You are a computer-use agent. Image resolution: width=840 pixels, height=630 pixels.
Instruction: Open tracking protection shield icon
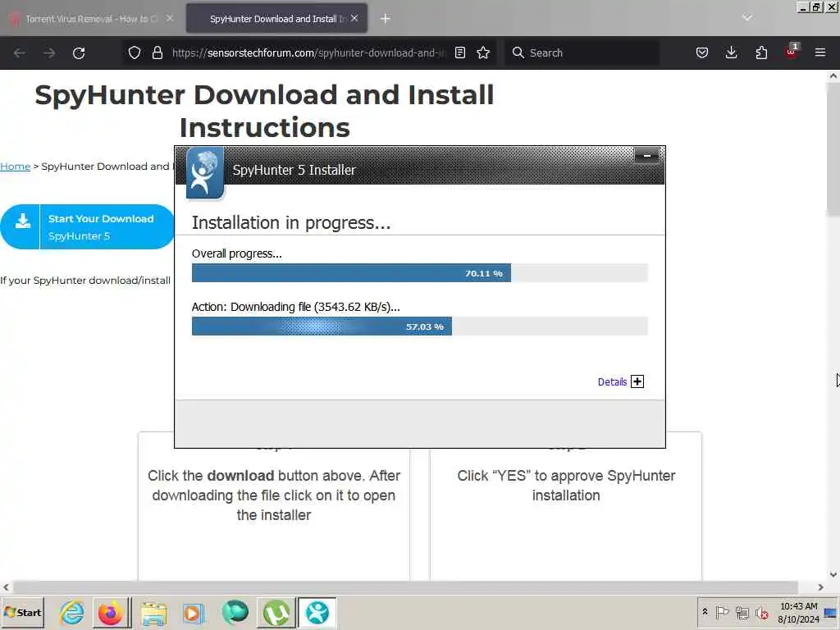[x=135, y=52]
